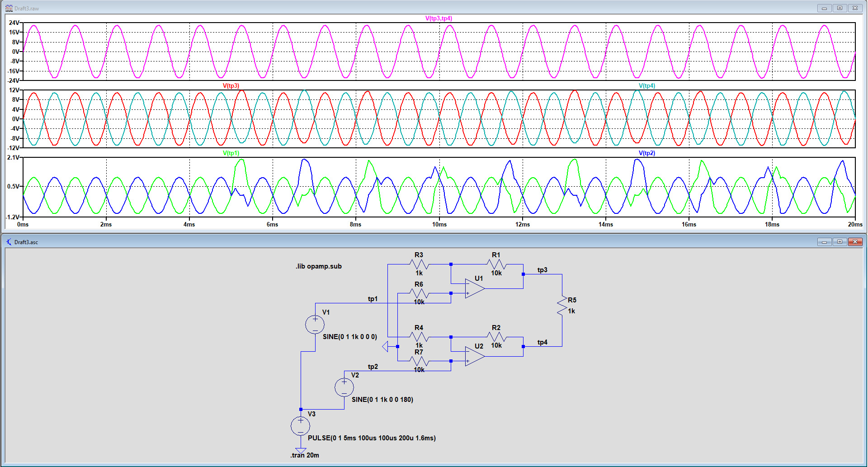Click the Draft3.raw title text
This screenshot has width=868, height=467.
click(x=27, y=9)
